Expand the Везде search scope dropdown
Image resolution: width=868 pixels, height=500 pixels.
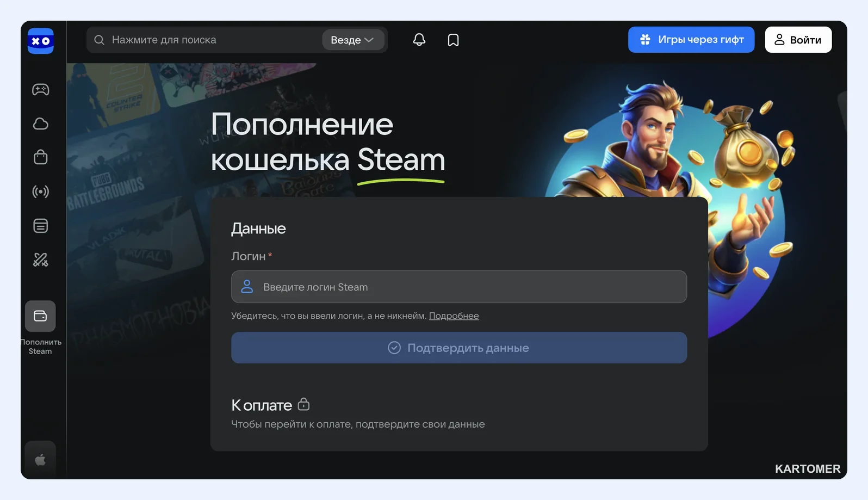pos(353,40)
